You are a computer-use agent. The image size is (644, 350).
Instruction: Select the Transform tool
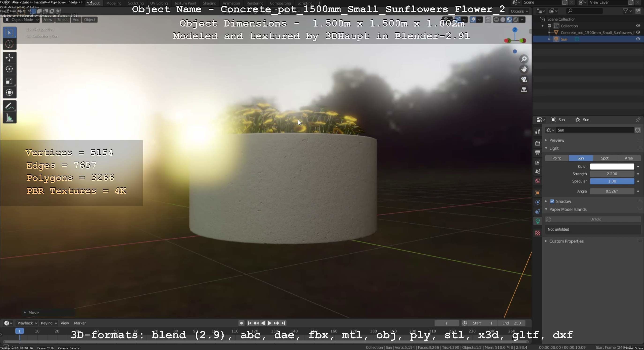tap(10, 93)
